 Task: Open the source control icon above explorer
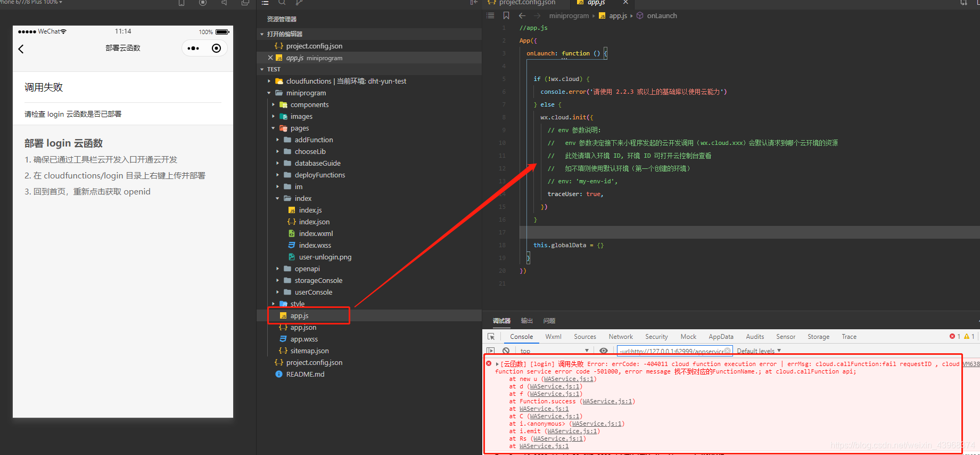299,3
